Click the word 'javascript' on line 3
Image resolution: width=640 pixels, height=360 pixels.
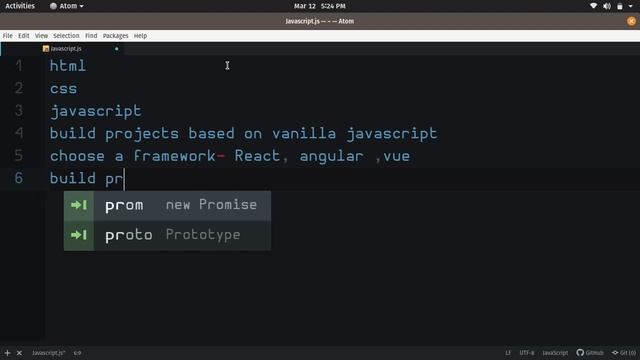(x=96, y=111)
